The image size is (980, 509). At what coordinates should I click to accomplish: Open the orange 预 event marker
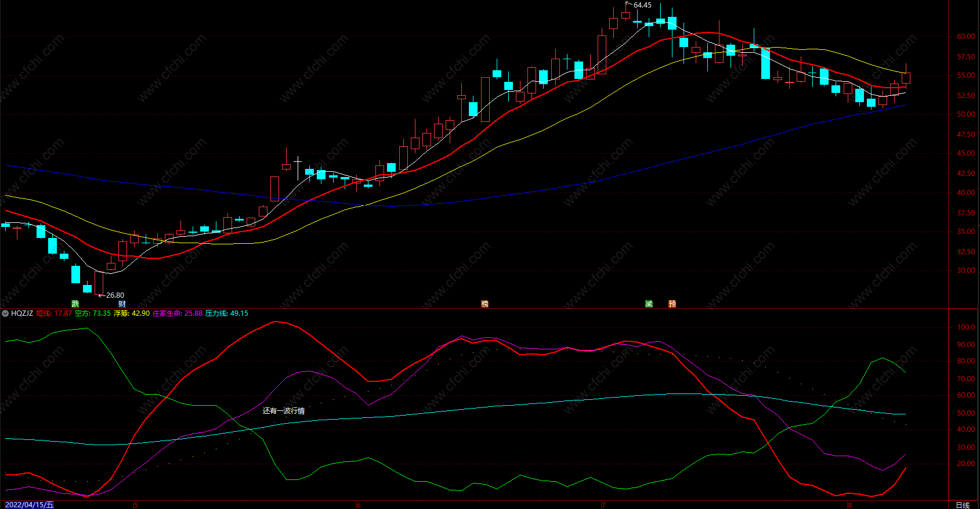click(x=672, y=304)
